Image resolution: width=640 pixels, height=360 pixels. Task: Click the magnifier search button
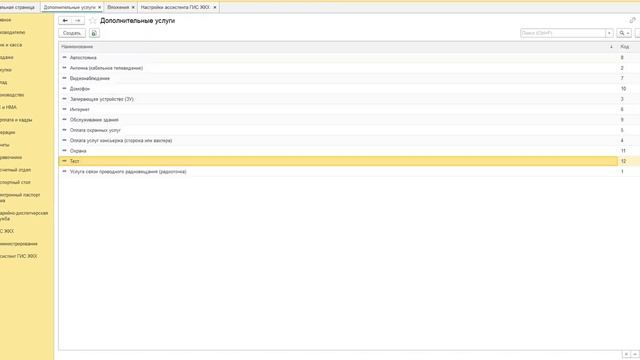point(624,33)
